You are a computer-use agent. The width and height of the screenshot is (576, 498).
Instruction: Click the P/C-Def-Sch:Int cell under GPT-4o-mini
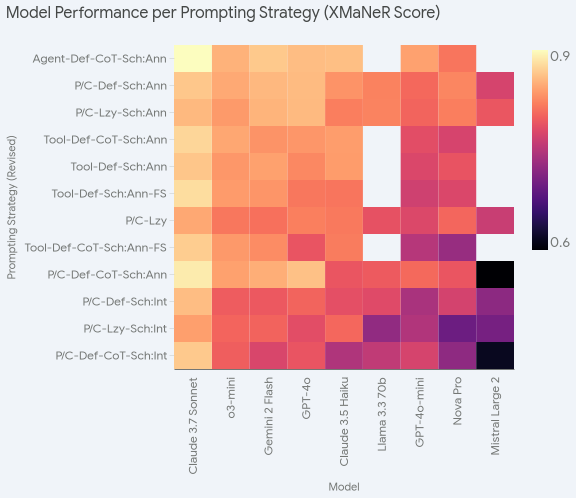tap(420, 302)
